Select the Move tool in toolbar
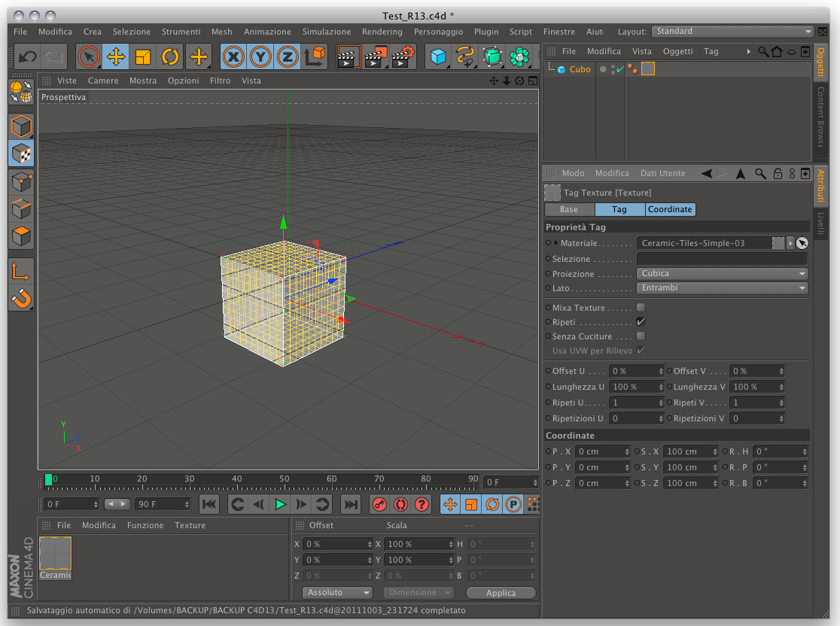The width and height of the screenshot is (840, 626). point(116,57)
